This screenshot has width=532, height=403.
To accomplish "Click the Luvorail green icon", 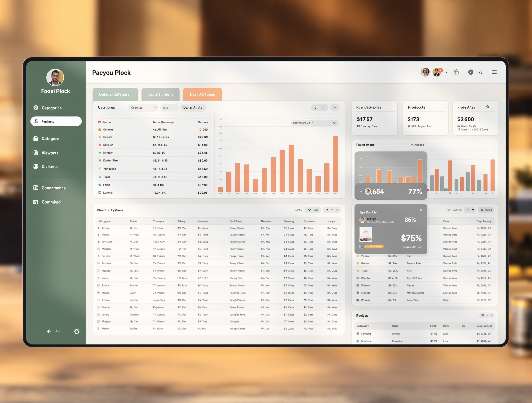I will [100, 193].
